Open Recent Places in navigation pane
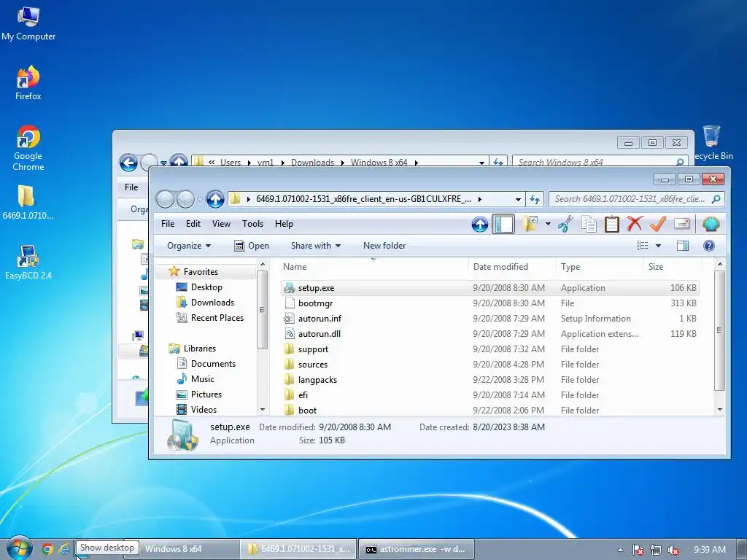Viewport: 747px width, 560px height. click(x=217, y=318)
